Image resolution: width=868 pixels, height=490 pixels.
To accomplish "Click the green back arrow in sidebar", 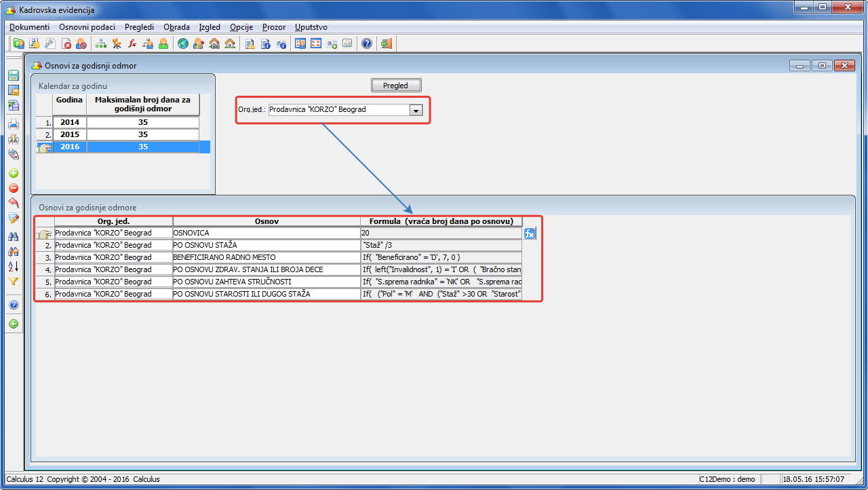I will pyautogui.click(x=14, y=324).
